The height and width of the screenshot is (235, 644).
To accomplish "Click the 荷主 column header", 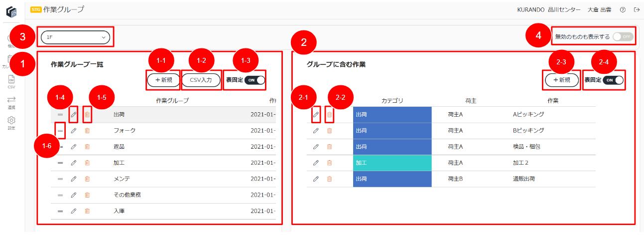I will (471, 101).
